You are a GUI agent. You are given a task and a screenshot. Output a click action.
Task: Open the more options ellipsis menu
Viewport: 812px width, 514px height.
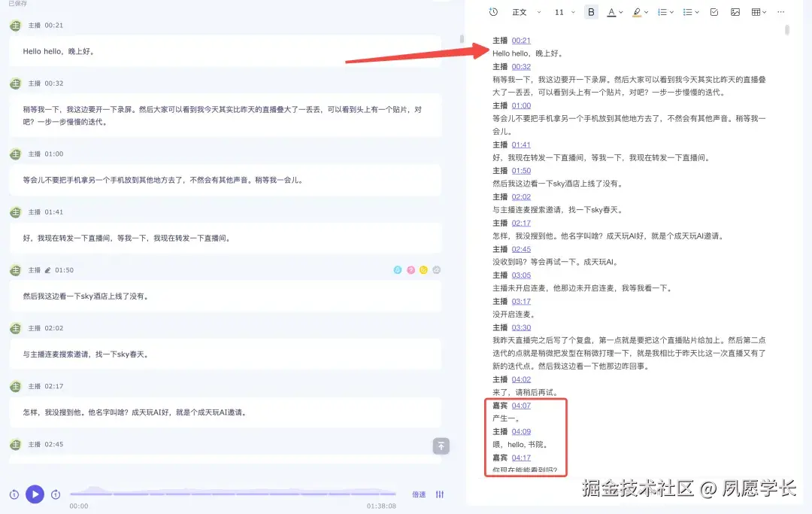780,13
